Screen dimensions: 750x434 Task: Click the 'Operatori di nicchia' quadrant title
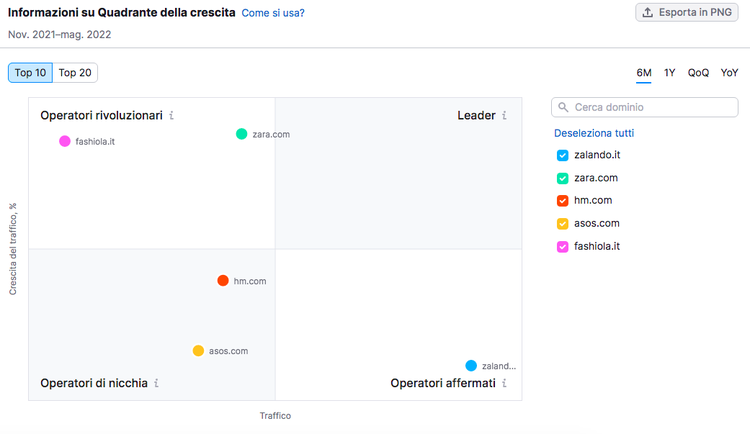click(x=94, y=383)
